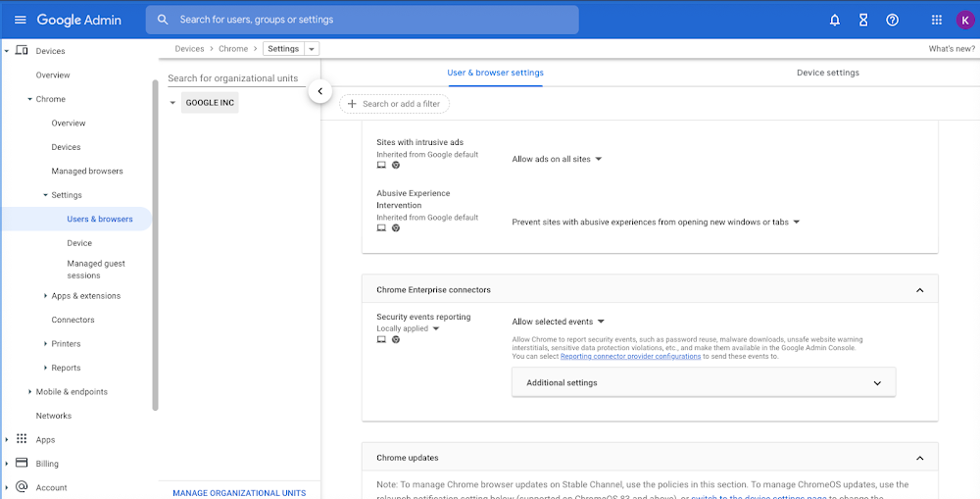Select the GOOGLE INC organizational unit

click(x=210, y=103)
